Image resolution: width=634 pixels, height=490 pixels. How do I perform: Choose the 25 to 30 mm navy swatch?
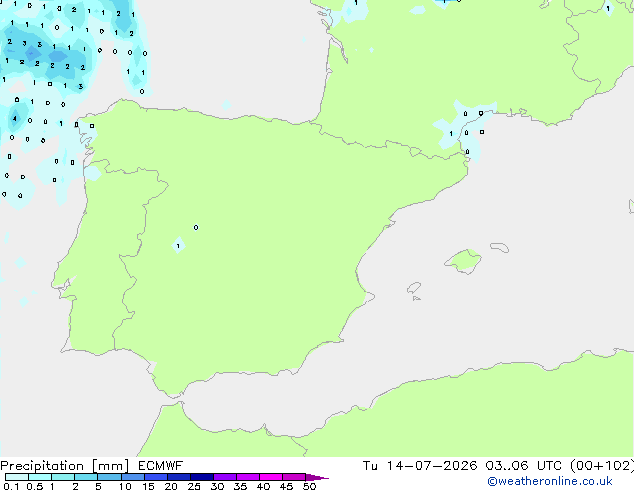coord(201,477)
